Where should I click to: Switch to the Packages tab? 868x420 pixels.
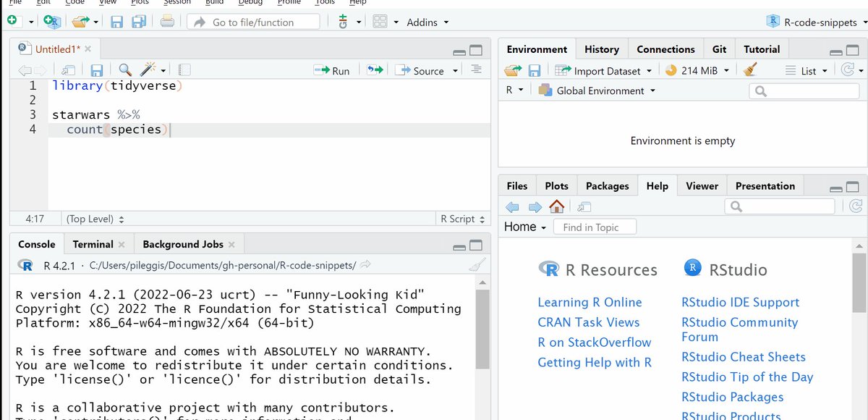click(607, 186)
